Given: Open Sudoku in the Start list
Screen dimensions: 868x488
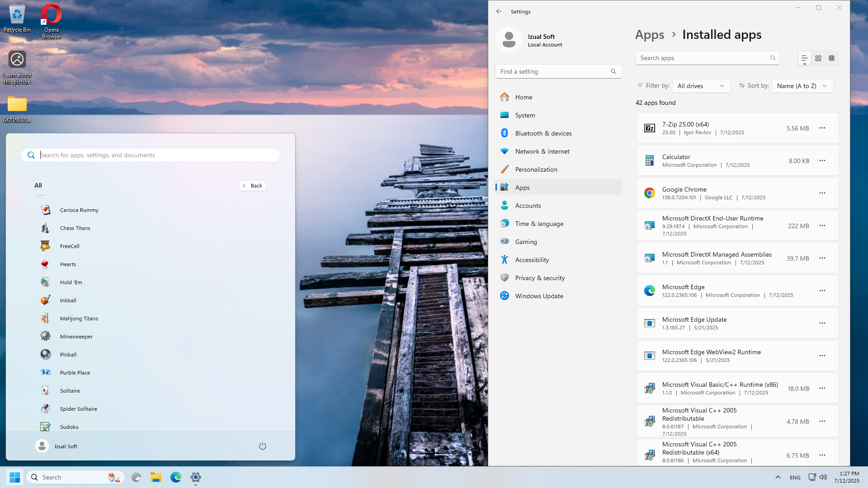Looking at the screenshot, I should click(69, 427).
